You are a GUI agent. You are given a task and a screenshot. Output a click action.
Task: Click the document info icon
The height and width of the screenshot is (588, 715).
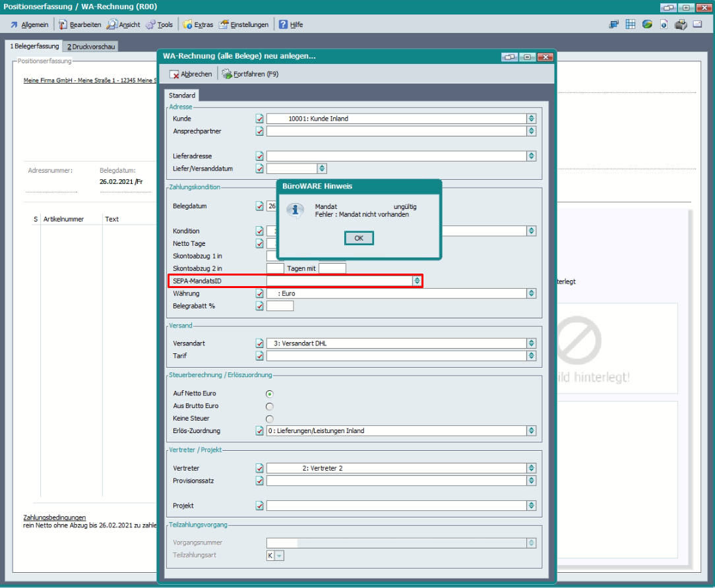[664, 24]
